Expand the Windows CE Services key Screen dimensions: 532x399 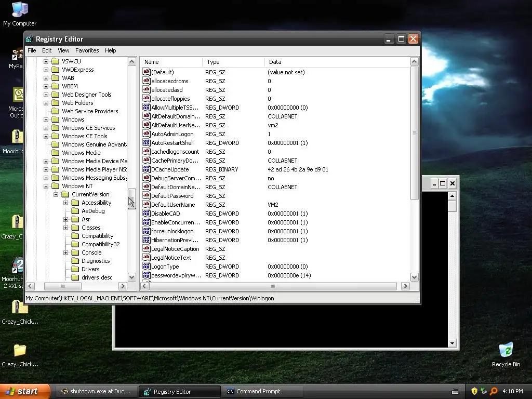click(46, 128)
